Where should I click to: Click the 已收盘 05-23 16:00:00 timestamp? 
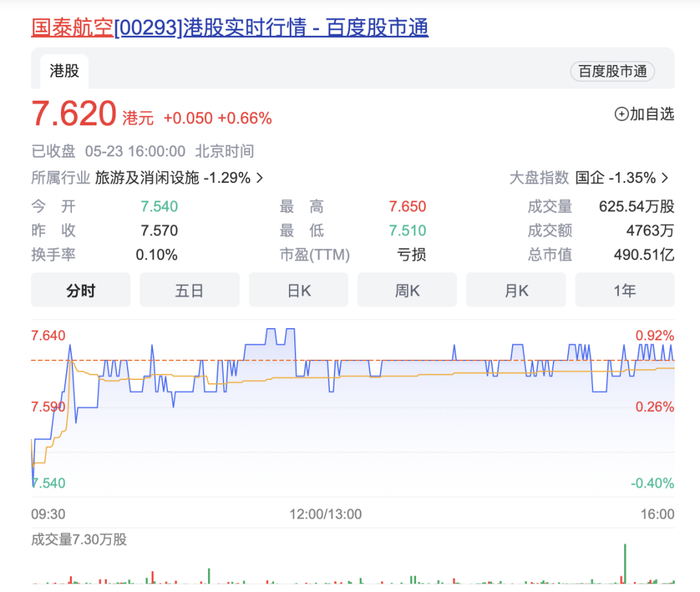point(142,151)
